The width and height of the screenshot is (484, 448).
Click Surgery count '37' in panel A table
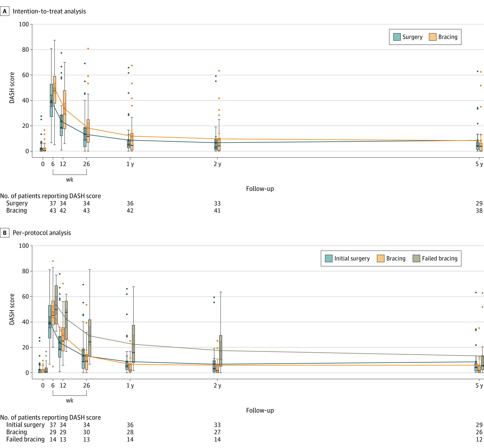point(53,203)
